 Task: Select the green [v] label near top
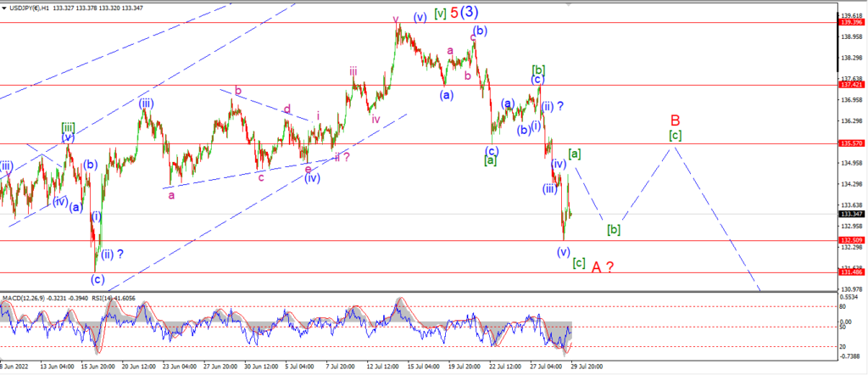pyautogui.click(x=440, y=13)
